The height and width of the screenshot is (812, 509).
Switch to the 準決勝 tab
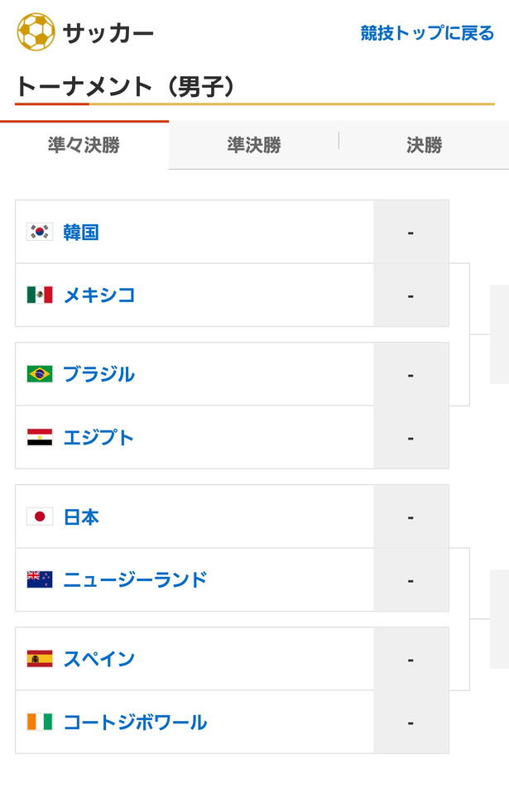point(254,145)
